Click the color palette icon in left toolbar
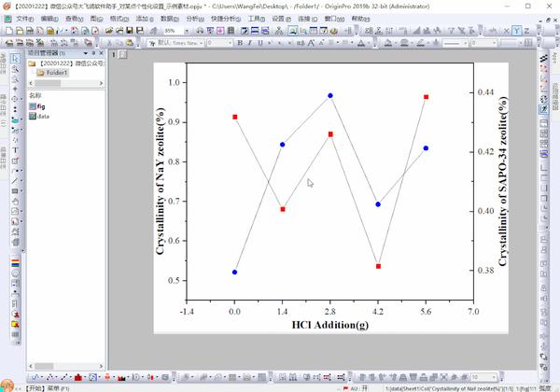The height and width of the screenshot is (392, 560). 15,263
